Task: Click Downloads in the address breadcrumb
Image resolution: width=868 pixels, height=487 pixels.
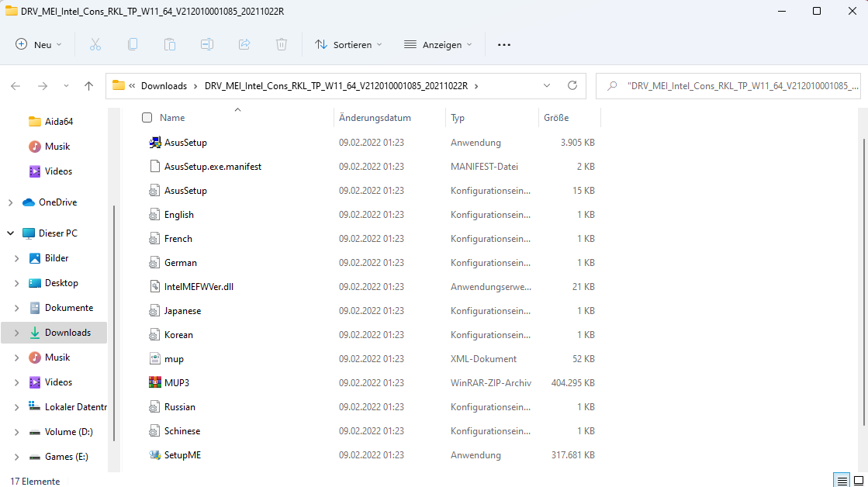Action: click(164, 86)
